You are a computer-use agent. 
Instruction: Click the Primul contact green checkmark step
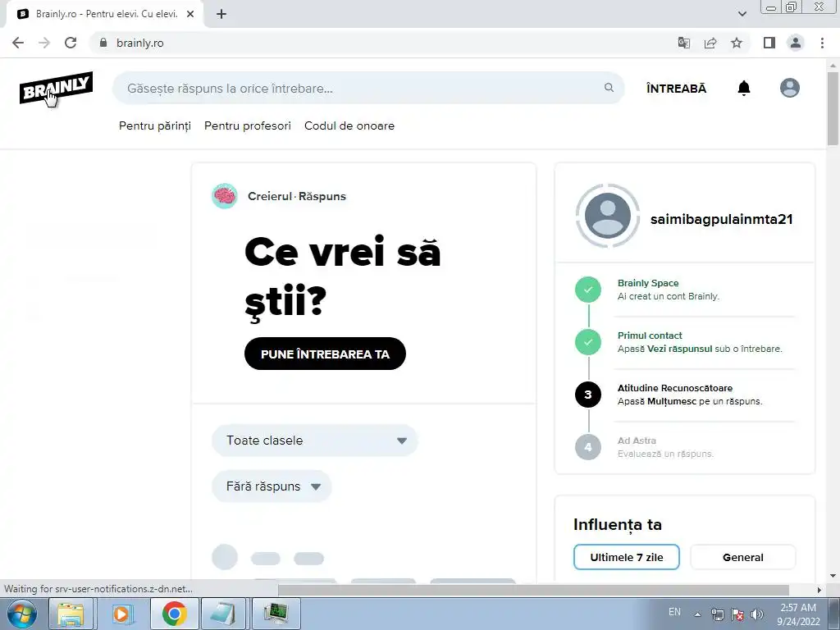[588, 342]
